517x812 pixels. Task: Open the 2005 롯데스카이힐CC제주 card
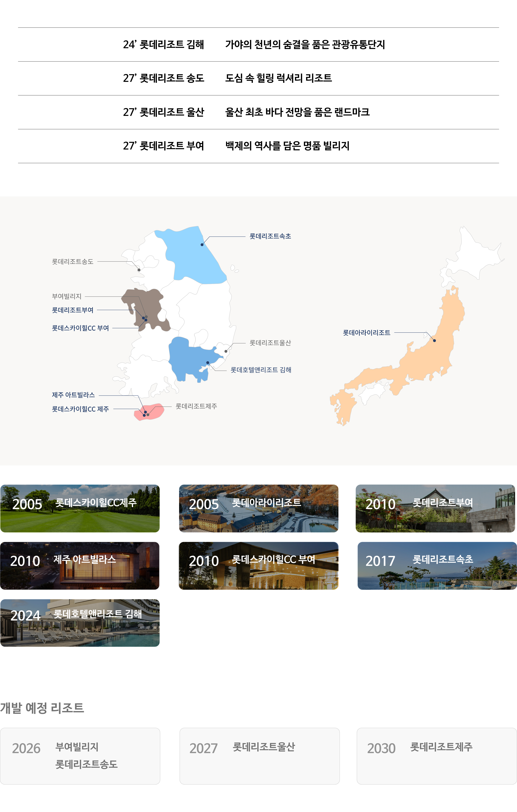(80, 509)
